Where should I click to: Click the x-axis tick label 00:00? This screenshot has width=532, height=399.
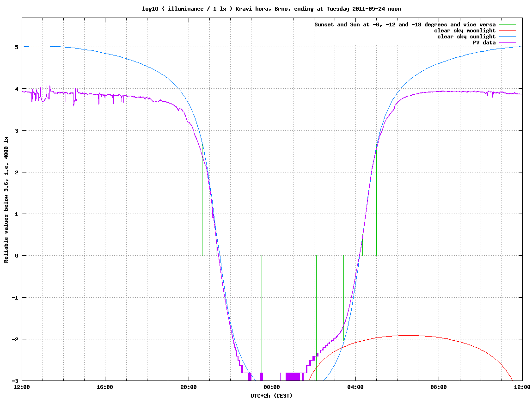tap(272, 387)
